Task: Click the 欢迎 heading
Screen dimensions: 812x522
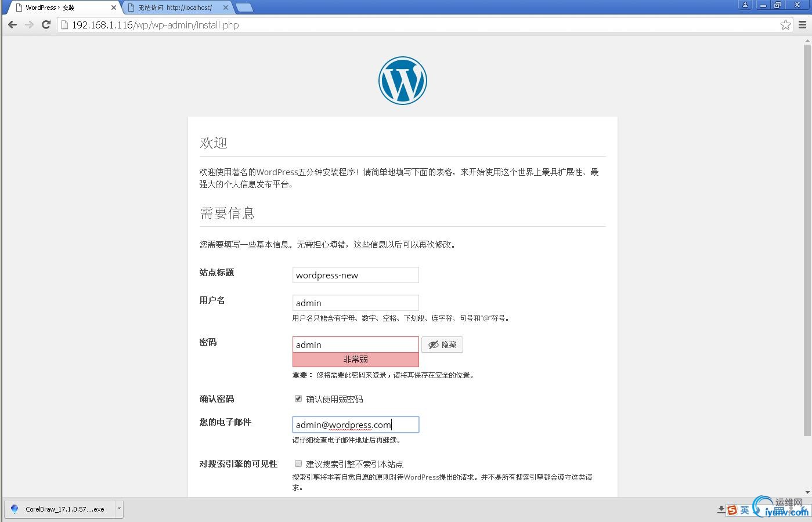Action: point(213,143)
